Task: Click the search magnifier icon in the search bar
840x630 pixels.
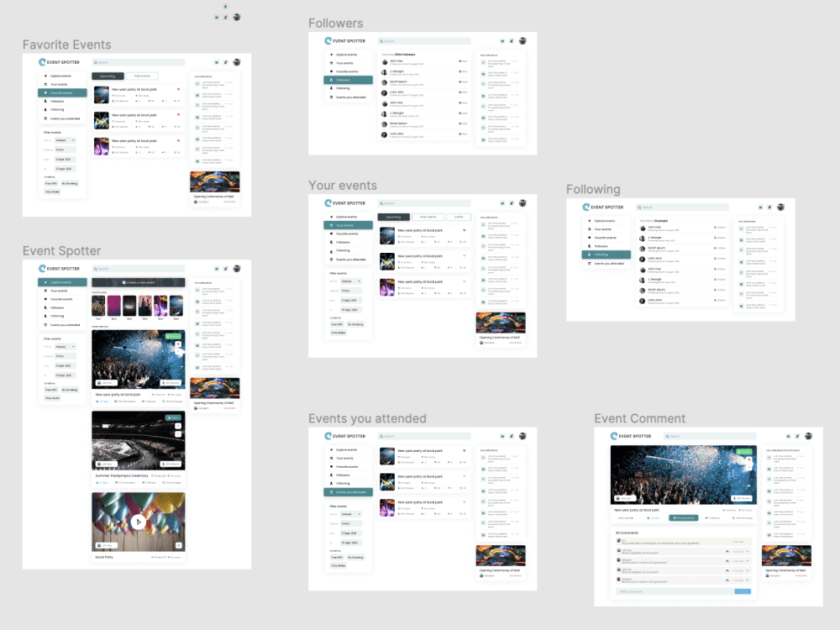Action: [96, 269]
